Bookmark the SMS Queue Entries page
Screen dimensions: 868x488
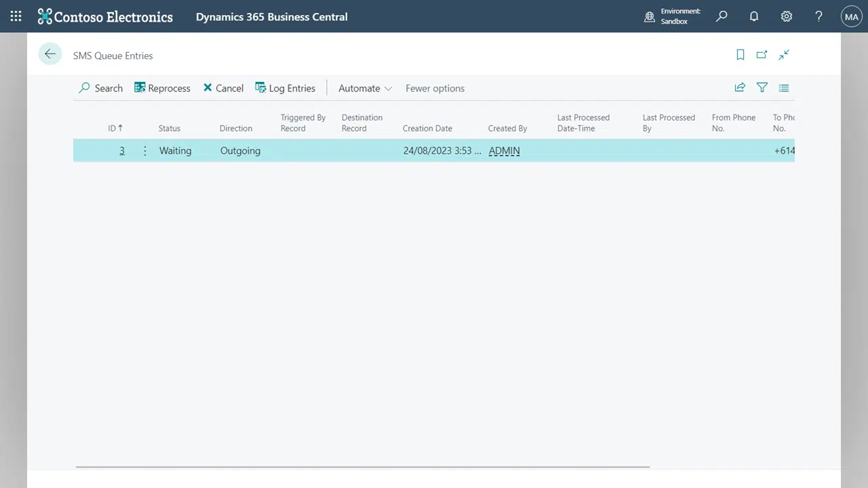(x=740, y=55)
